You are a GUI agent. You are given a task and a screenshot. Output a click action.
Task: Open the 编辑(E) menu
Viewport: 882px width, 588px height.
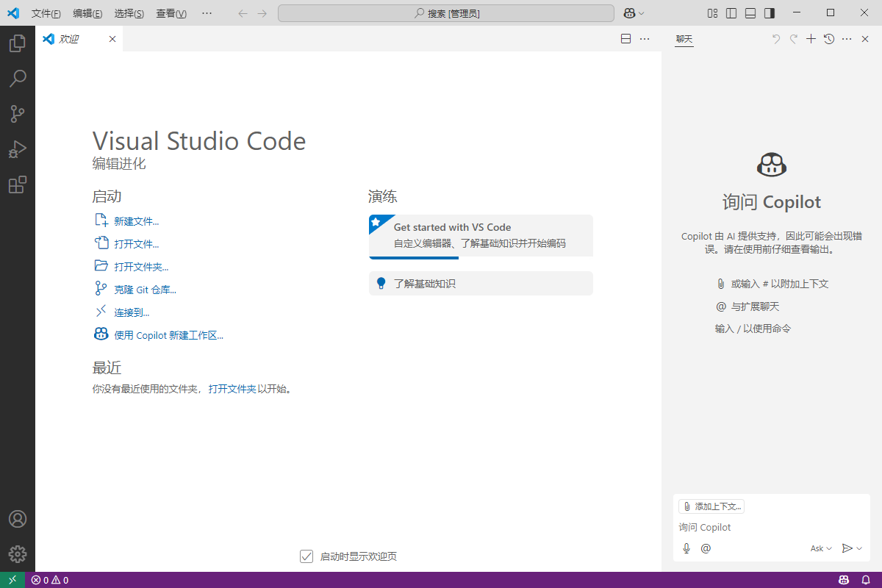[87, 13]
